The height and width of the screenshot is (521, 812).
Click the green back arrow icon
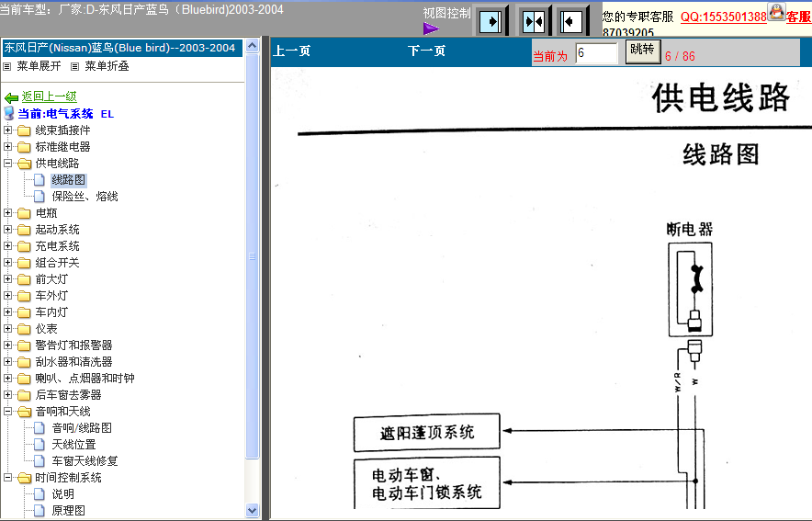click(11, 97)
